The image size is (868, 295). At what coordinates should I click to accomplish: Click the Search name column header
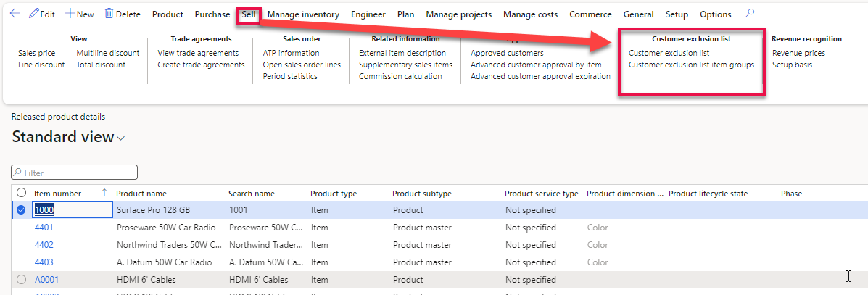point(252,193)
